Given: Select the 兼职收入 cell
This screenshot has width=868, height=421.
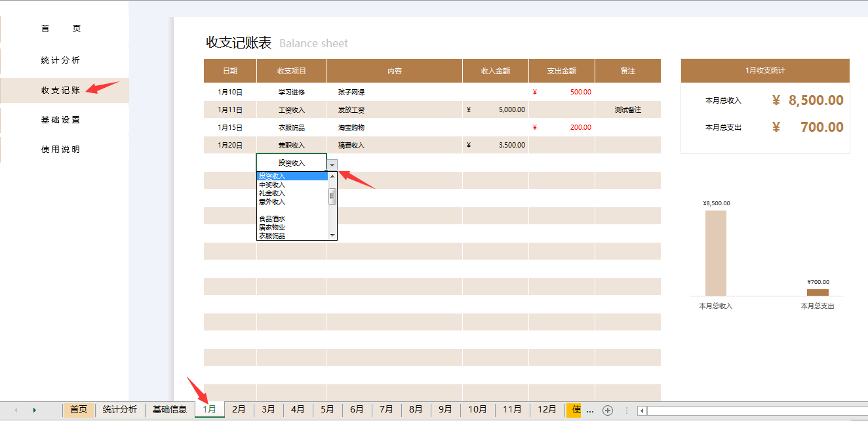Looking at the screenshot, I should tap(292, 146).
